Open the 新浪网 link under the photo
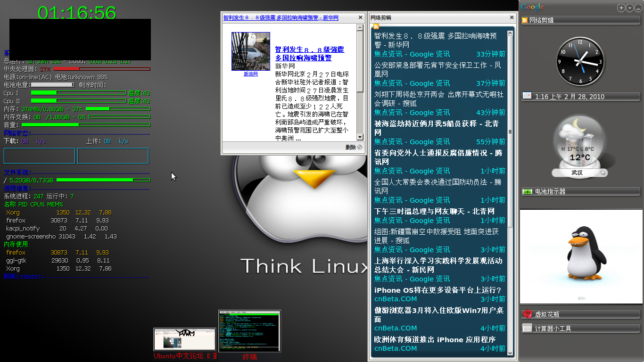The image size is (644, 362). tap(251, 74)
